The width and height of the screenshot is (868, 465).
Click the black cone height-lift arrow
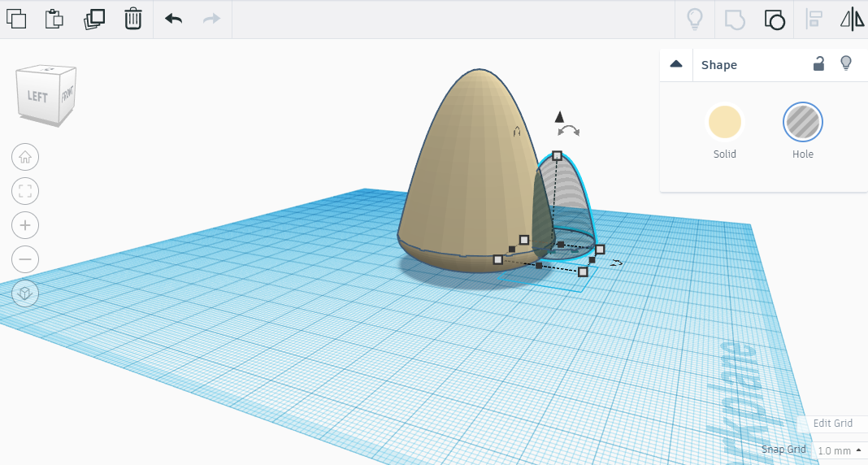click(559, 117)
